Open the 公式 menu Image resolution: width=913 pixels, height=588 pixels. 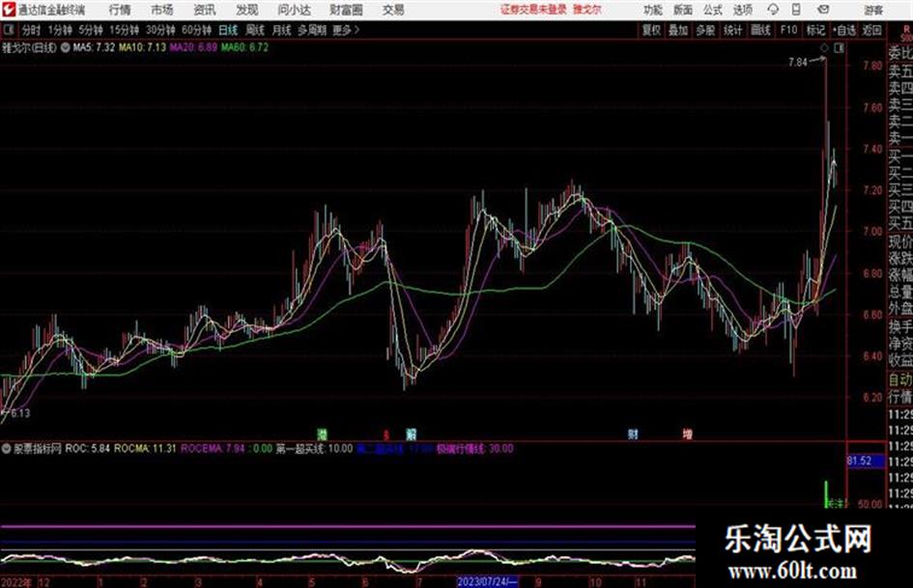(x=713, y=10)
